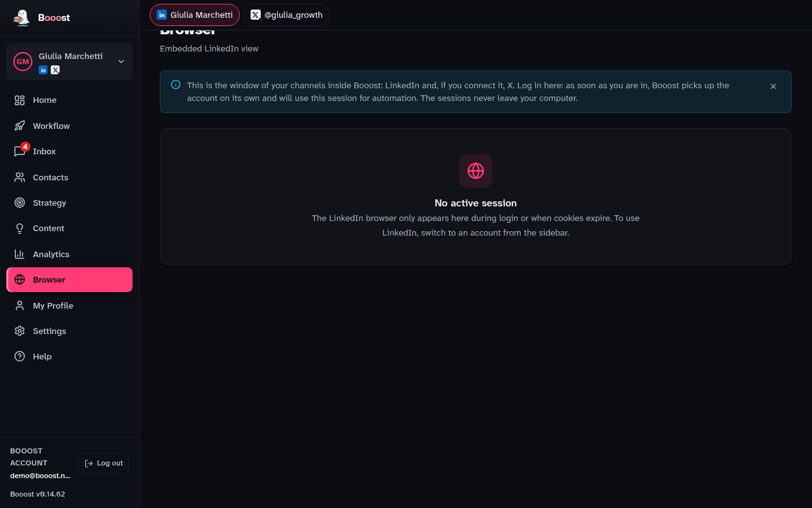Select the Strategy target icon
Screen dimensions: 812x508
pyautogui.click(x=20, y=203)
